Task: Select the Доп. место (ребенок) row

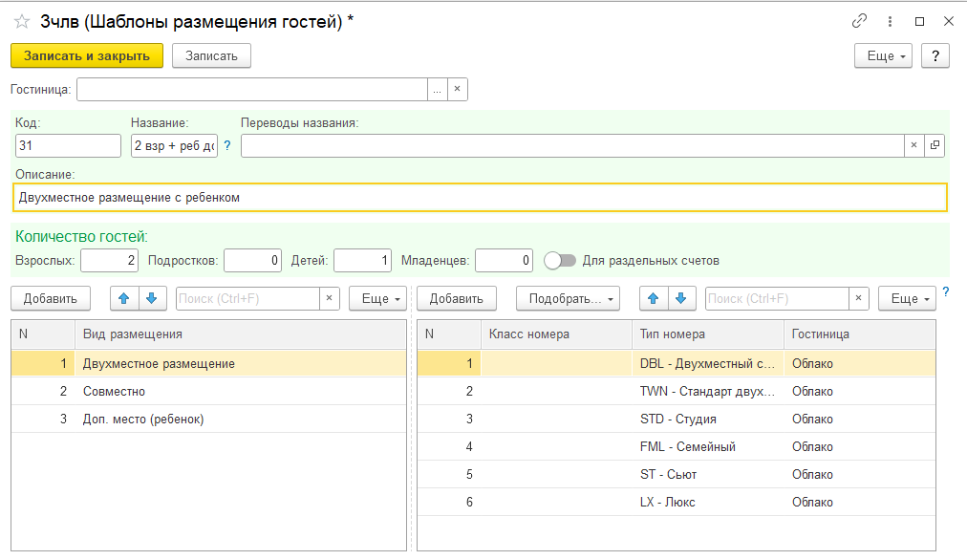Action: point(143,419)
